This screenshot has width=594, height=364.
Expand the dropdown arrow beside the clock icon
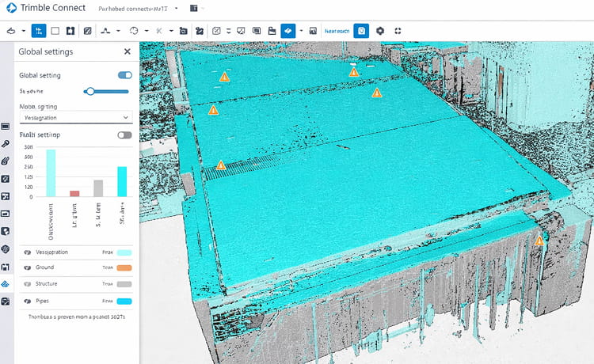click(147, 31)
